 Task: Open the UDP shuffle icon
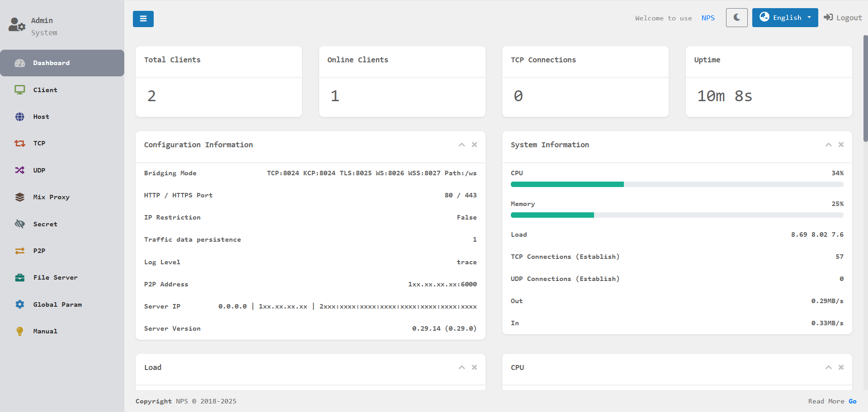click(19, 170)
